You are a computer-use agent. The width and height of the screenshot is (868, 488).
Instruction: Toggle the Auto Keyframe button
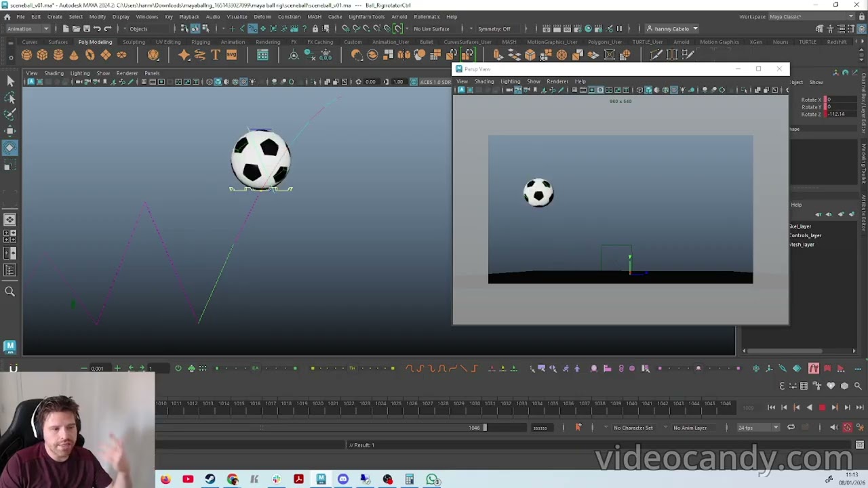848,428
